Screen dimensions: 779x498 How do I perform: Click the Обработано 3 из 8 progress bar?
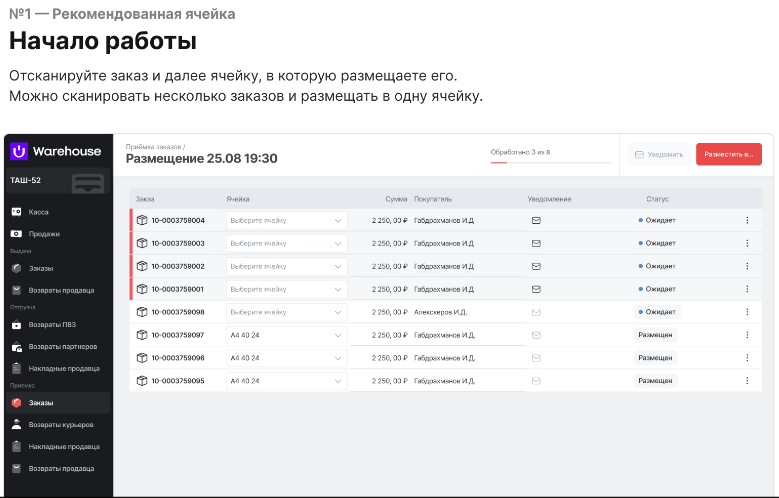point(550,160)
